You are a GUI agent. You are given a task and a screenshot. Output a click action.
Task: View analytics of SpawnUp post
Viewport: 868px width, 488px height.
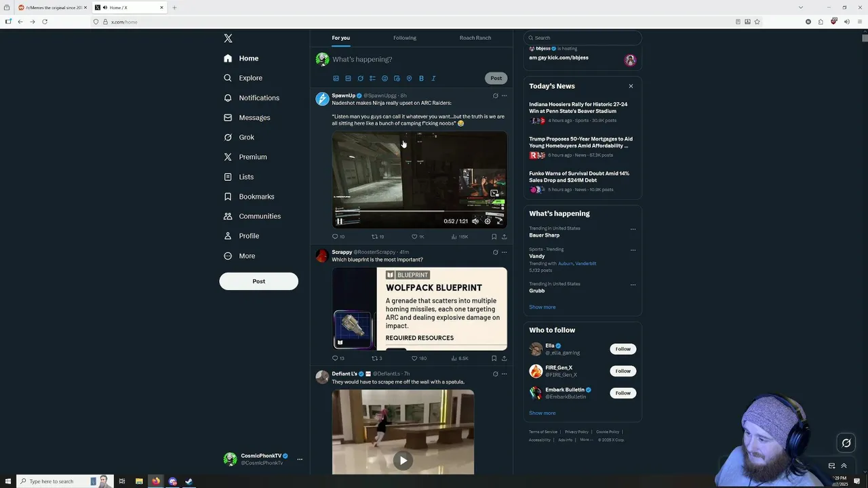[x=460, y=237]
